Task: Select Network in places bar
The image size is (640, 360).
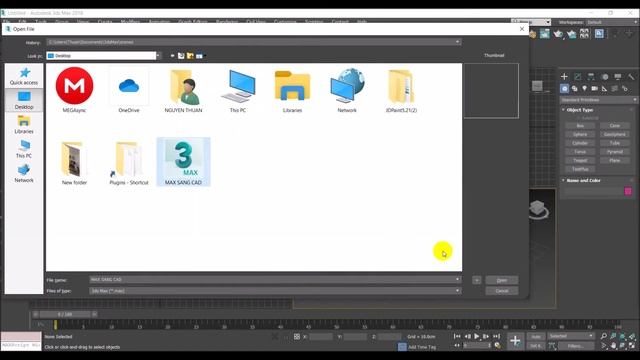Action: [x=24, y=173]
